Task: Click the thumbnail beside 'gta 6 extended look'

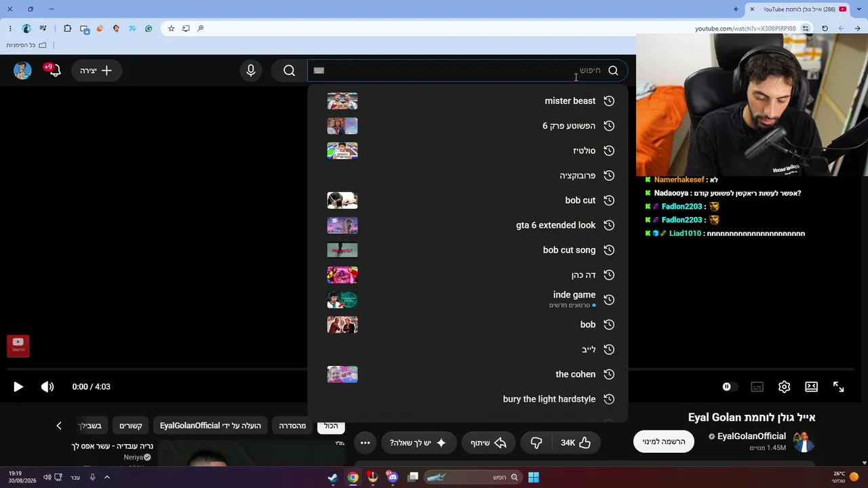Action: tap(342, 225)
